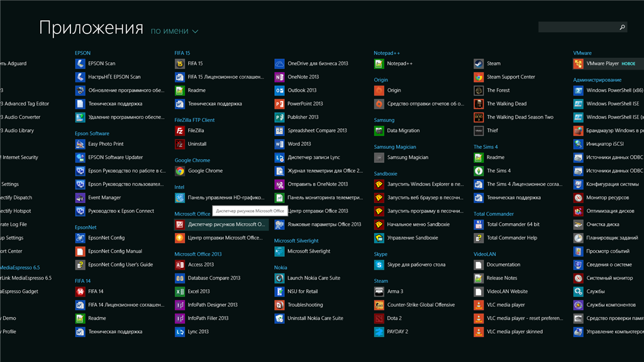
Task: Launch Google Chrome icon
Action: pyautogui.click(x=180, y=171)
